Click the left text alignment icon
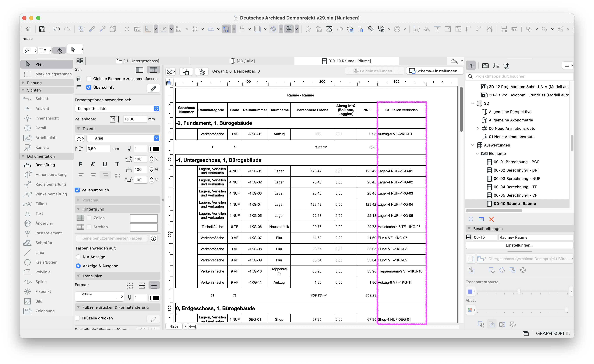The width and height of the screenshot is (594, 364). 81,175
